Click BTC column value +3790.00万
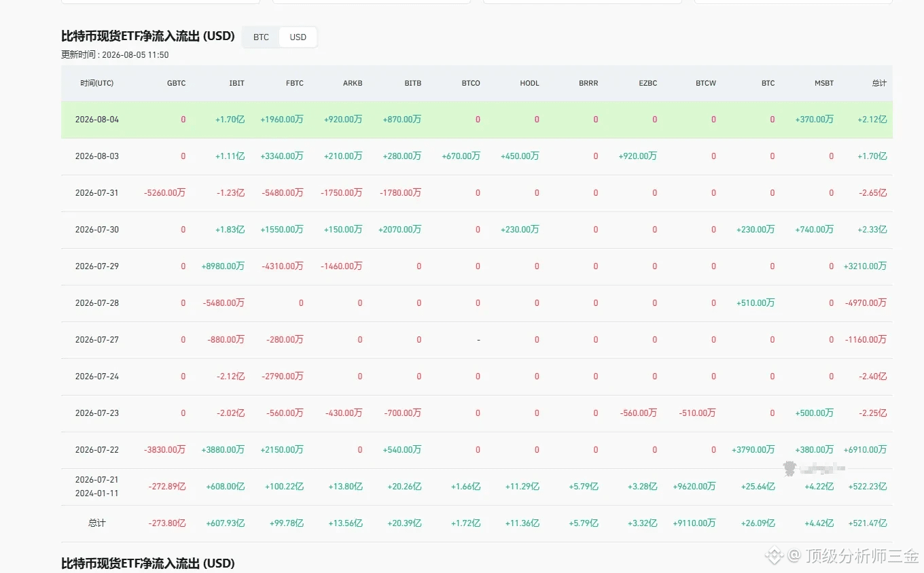Screen dimensions: 924x573 [753, 450]
